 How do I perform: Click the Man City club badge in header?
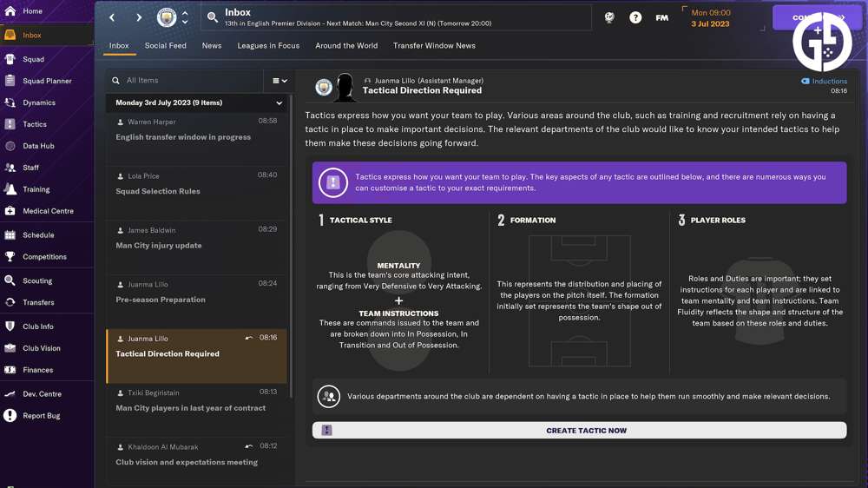[x=167, y=17]
